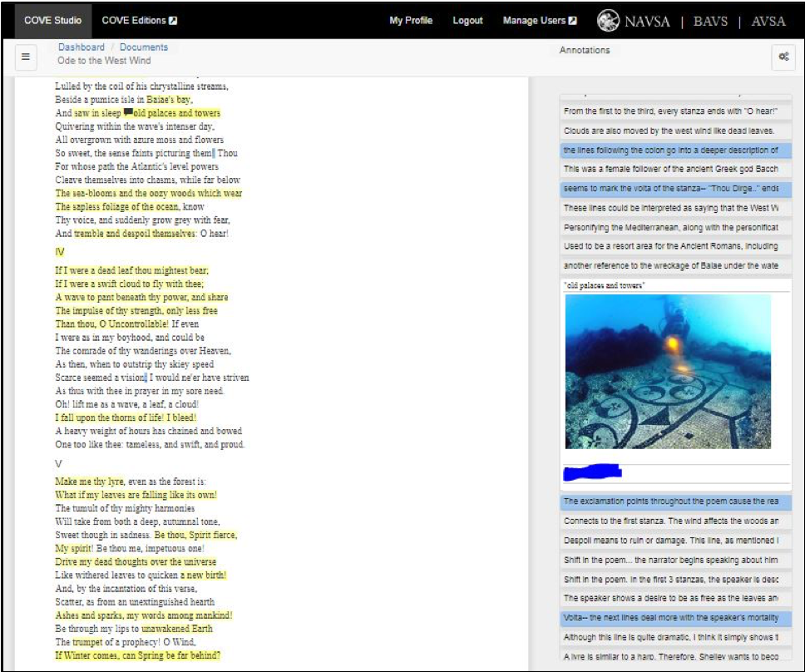Click the Annotations panel heading
Screen dimensions: 805x672
tap(585, 50)
